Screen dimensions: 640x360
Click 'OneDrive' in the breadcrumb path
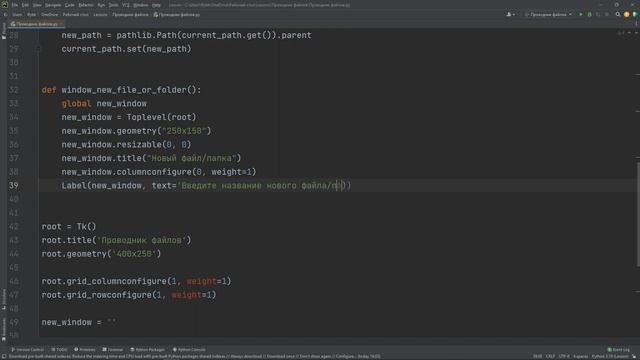tap(49, 15)
